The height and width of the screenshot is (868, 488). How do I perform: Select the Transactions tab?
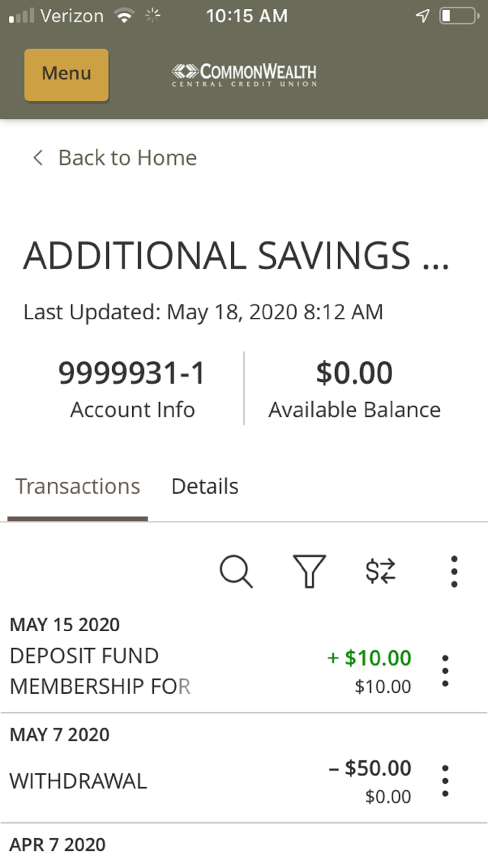pos(78,486)
